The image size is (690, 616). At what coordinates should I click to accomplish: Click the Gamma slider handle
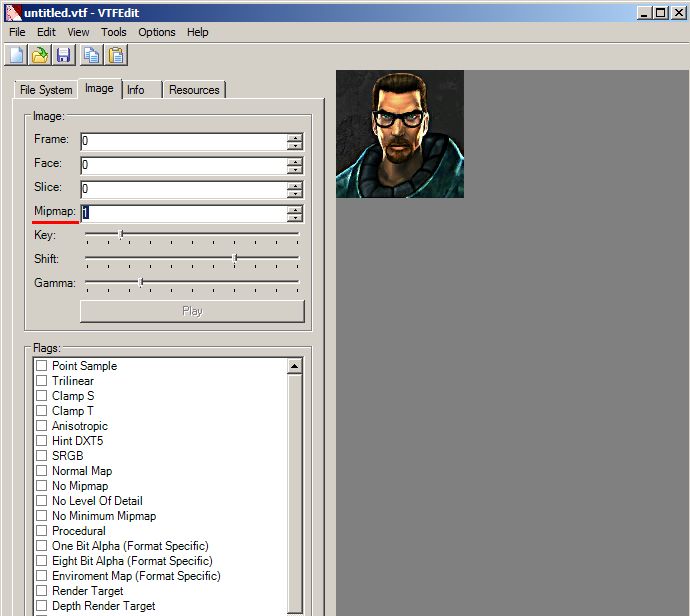coord(141,282)
